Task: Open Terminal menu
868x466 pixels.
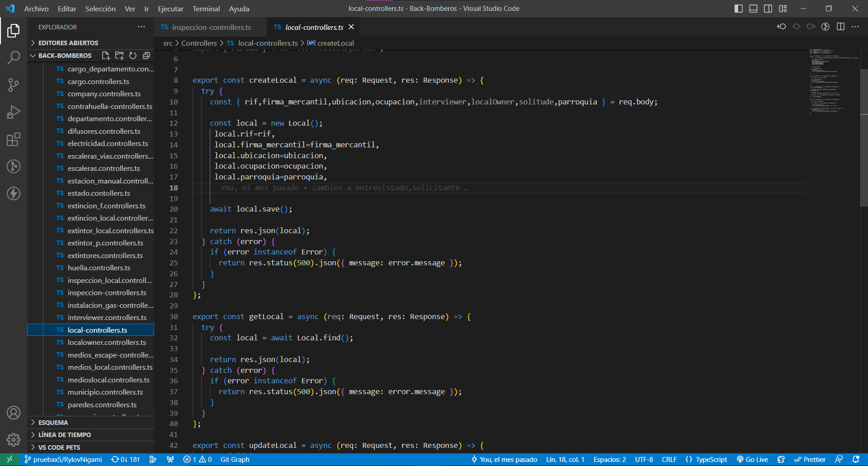Action: [206, 9]
